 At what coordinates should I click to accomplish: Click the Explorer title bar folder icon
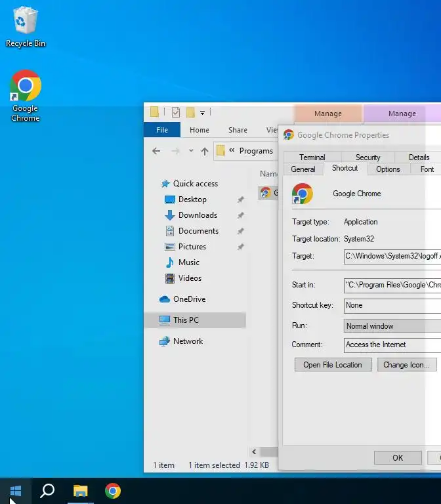pos(154,112)
